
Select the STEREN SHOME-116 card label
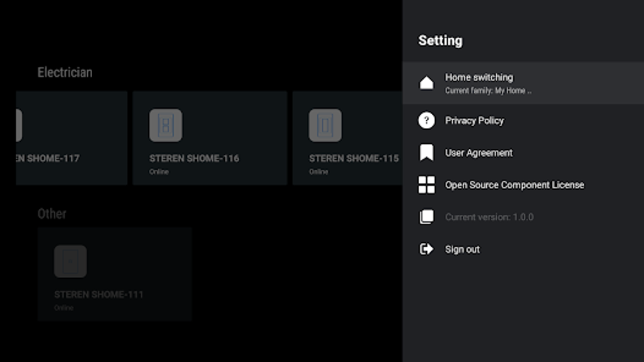[194, 158]
